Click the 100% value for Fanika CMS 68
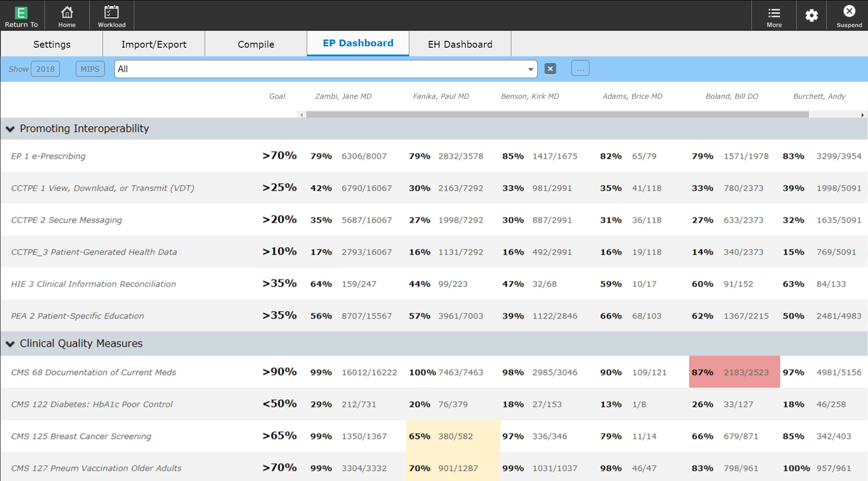The image size is (868, 481). [x=422, y=372]
